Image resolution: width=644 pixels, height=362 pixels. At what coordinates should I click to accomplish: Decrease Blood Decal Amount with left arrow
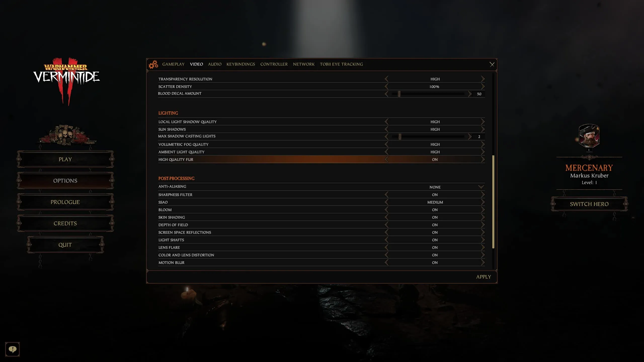point(387,94)
